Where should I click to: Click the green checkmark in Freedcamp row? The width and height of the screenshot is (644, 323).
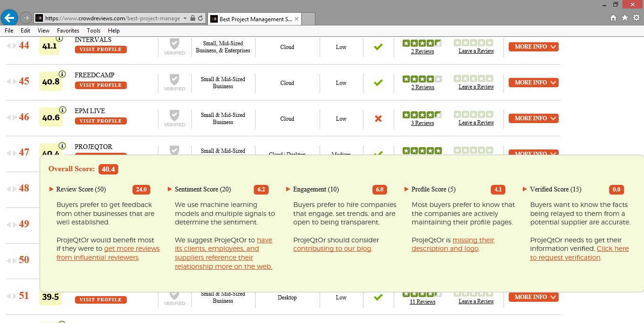[x=378, y=83]
